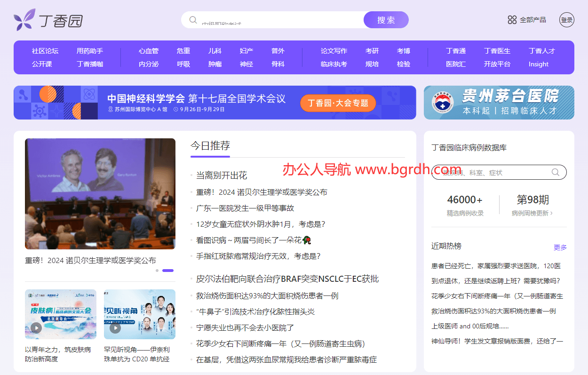Open the 丁香园·大会专题 banner button
Viewport: 588px width, 375px height.
[x=338, y=103]
